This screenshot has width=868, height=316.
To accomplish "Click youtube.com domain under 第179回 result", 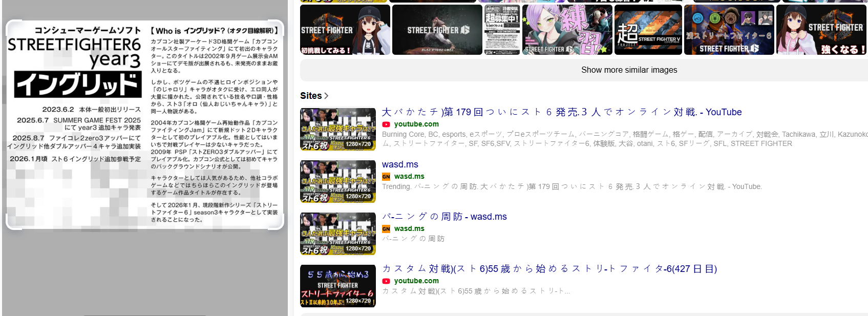I will click(416, 124).
